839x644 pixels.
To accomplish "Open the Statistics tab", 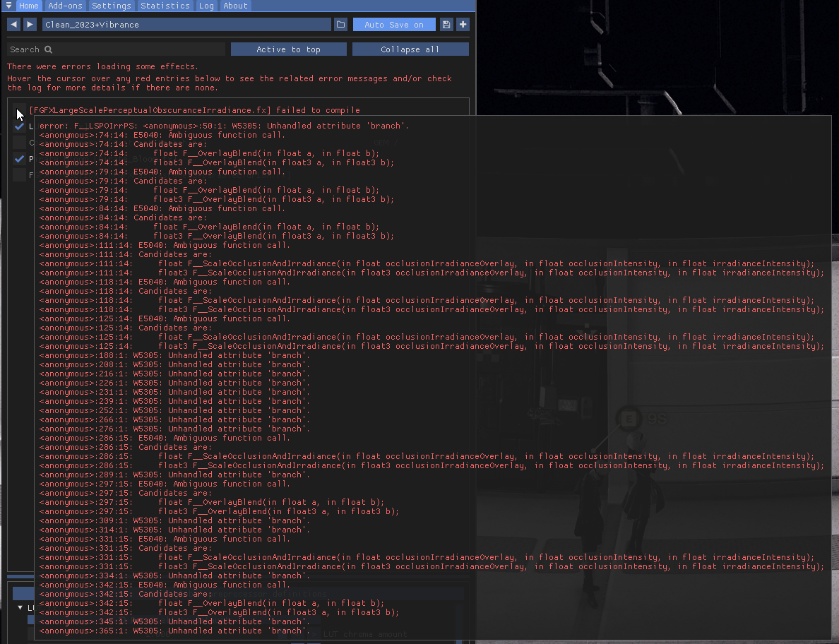I will pos(165,6).
